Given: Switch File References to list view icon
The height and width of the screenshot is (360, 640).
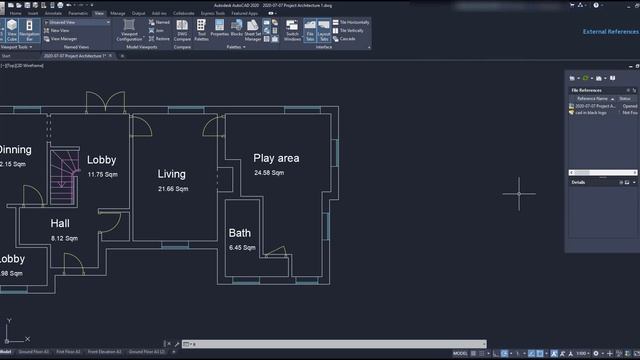Looking at the screenshot, I should click(628, 90).
